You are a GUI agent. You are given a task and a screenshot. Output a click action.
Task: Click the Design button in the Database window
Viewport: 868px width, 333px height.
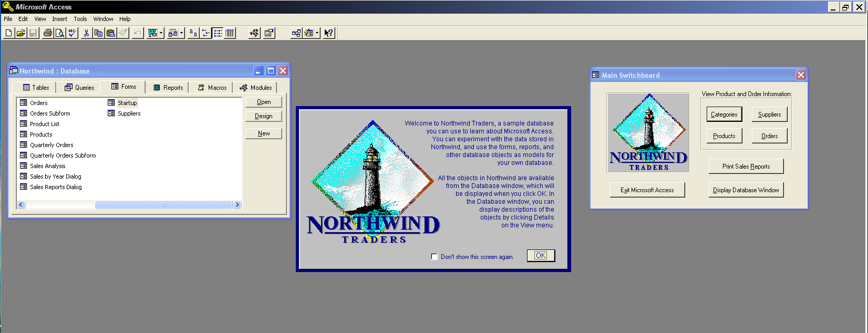[264, 116]
